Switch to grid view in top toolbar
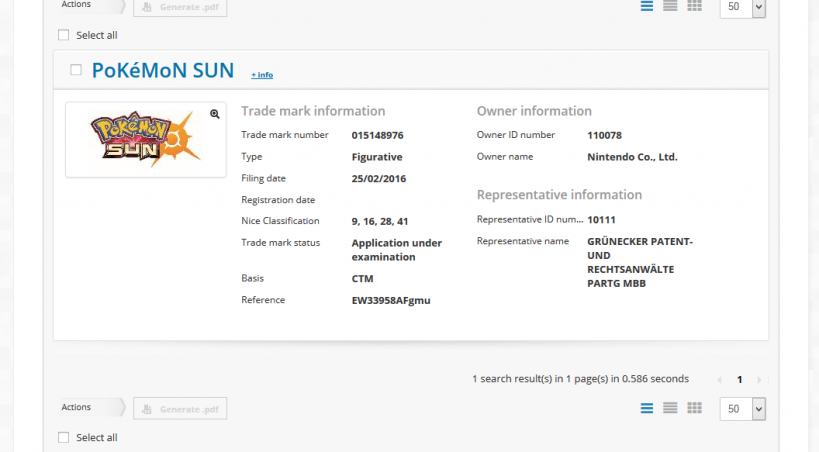The width and height of the screenshot is (819, 452). (x=695, y=6)
